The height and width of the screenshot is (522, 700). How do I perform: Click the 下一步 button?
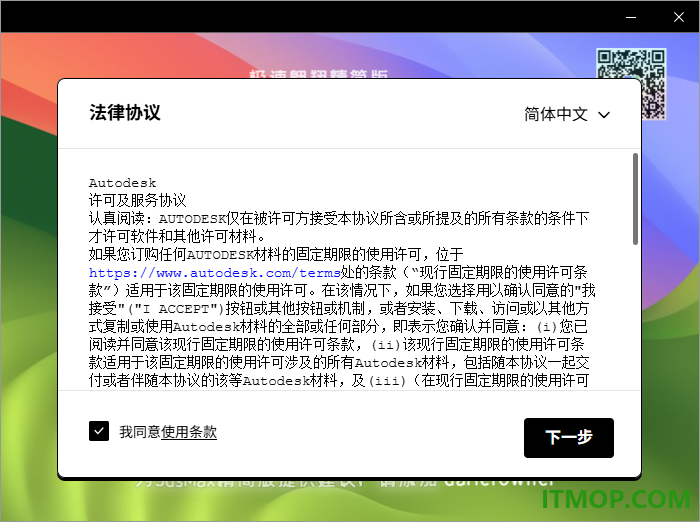[x=569, y=438]
